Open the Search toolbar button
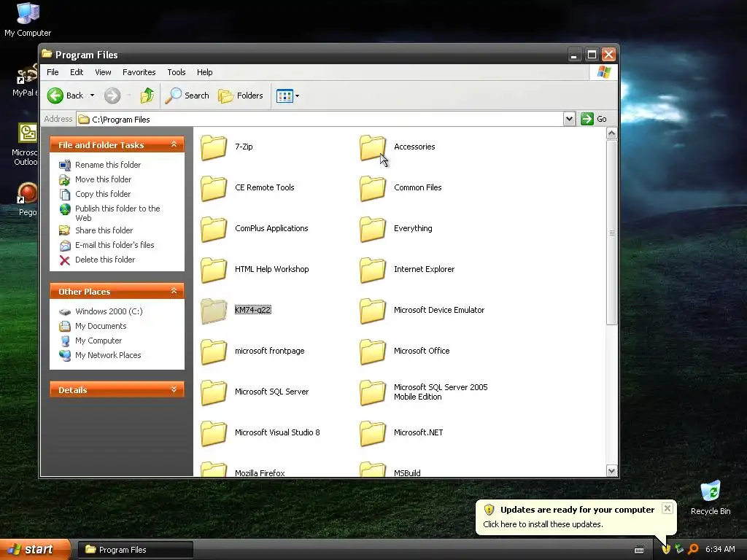 coord(187,96)
